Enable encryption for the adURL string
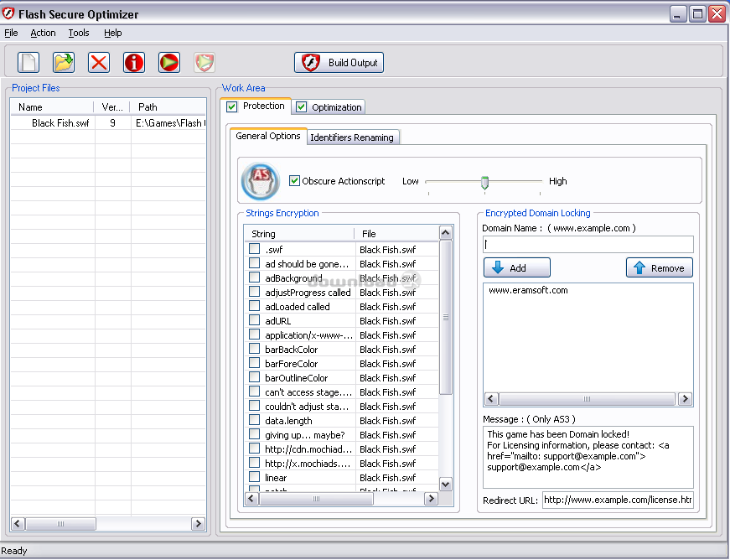 [x=255, y=320]
